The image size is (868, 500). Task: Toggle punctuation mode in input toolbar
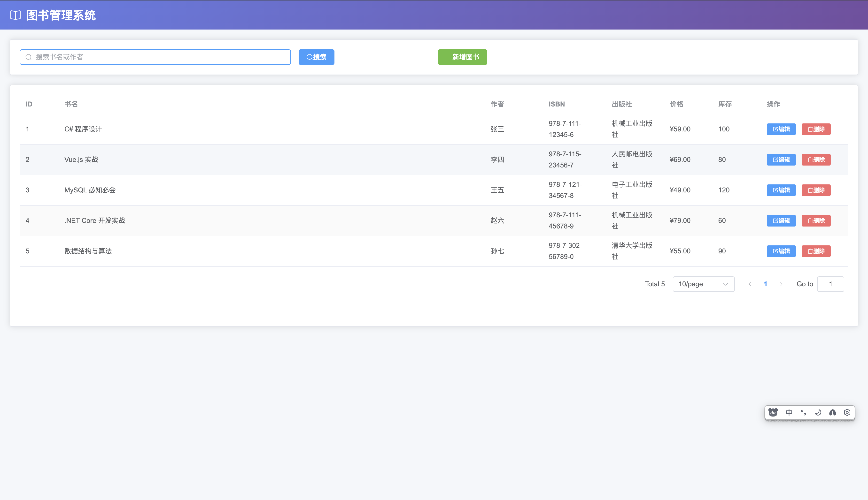tap(803, 412)
